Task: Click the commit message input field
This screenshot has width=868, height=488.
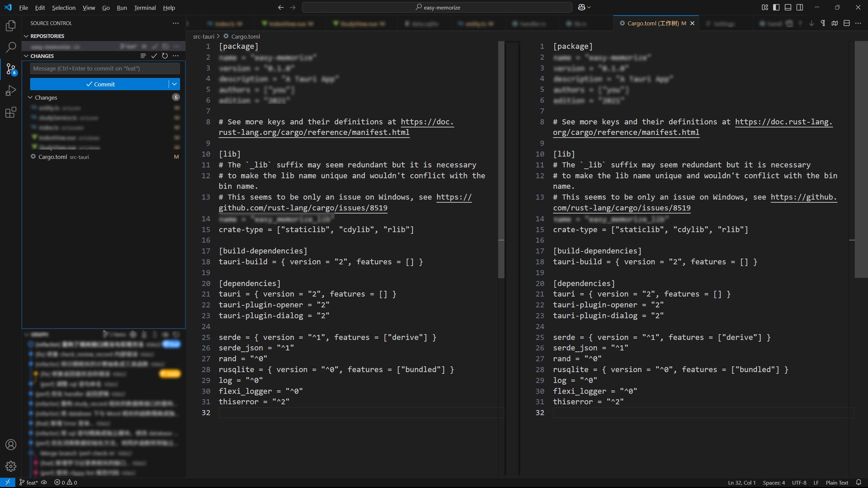Action: [x=105, y=68]
